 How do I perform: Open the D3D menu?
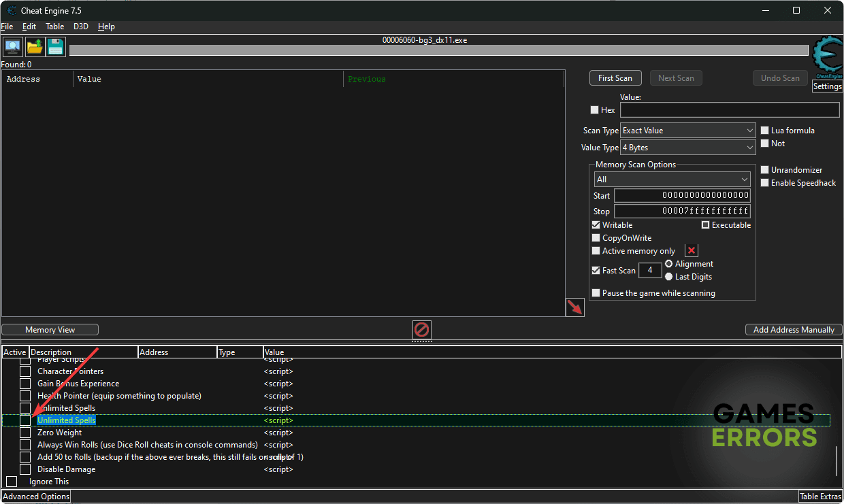(x=81, y=27)
